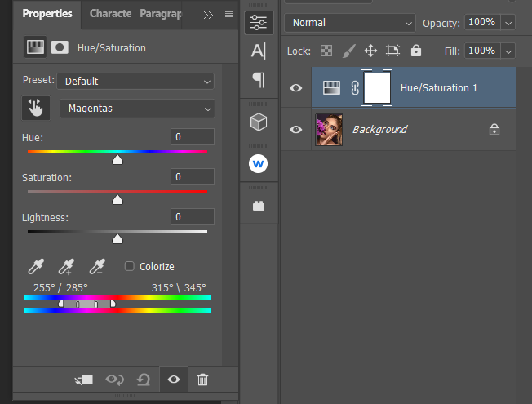Click the Saturation value input field
The width and height of the screenshot is (532, 404).
(193, 177)
